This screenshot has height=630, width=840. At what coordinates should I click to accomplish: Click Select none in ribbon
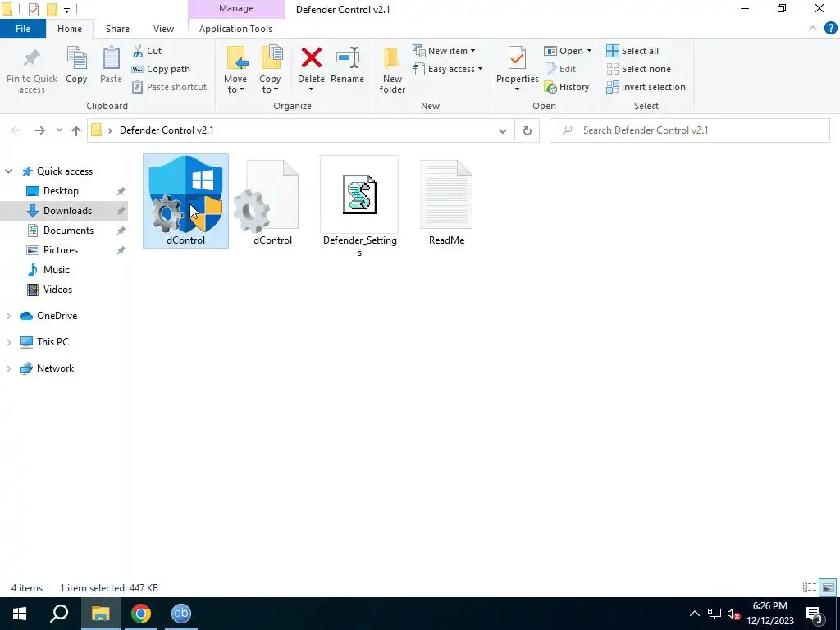[x=638, y=69]
